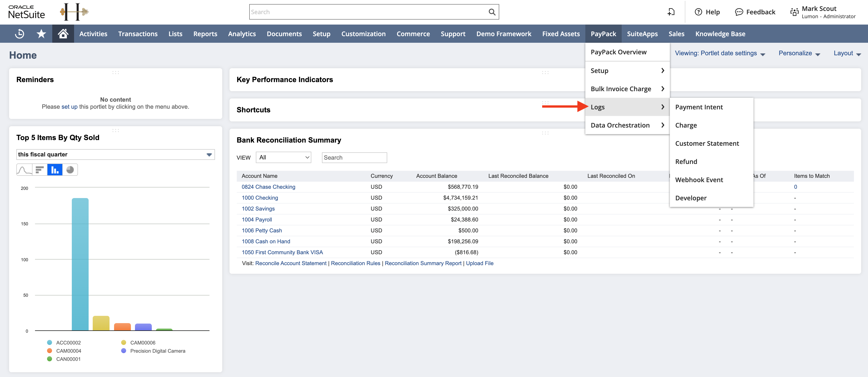
Task: Open the PayPack menu tab
Action: point(603,34)
